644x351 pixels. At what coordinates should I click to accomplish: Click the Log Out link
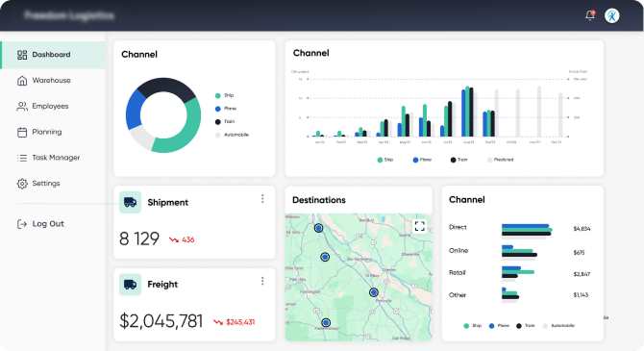pyautogui.click(x=40, y=224)
